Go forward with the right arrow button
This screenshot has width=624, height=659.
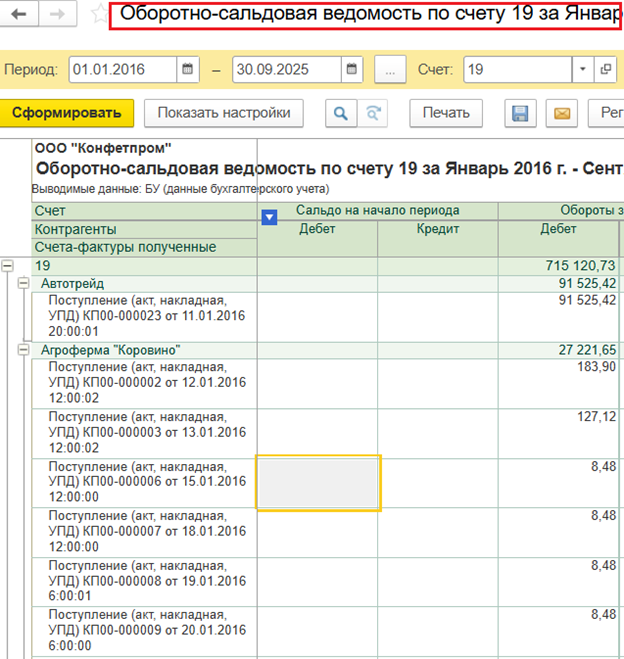pos(58,14)
